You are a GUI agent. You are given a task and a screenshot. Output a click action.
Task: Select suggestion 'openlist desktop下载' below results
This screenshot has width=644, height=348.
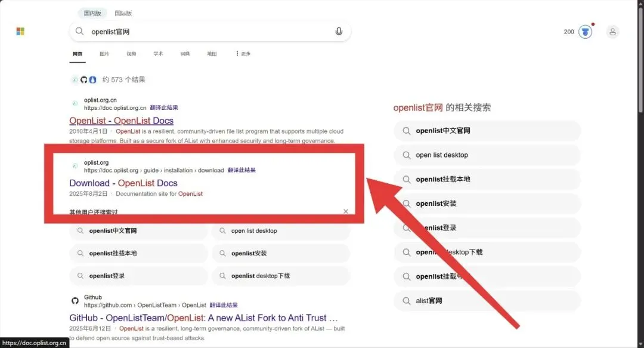click(x=281, y=276)
